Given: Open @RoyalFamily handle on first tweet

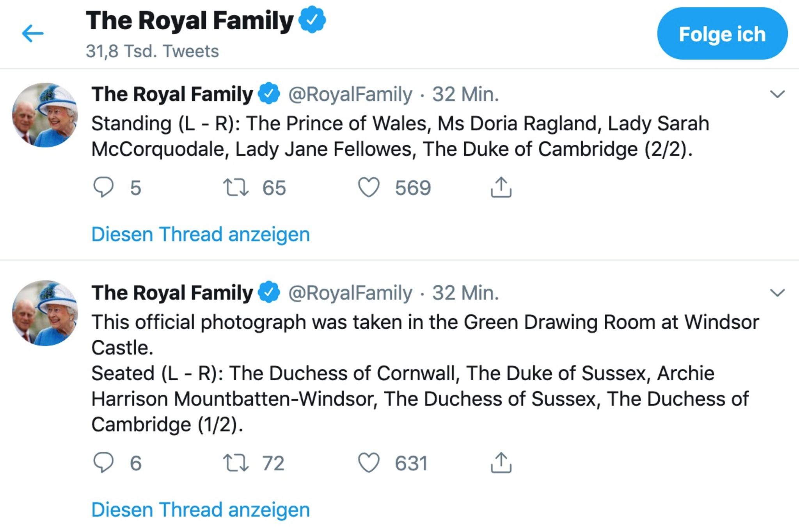Looking at the screenshot, I should pos(350,94).
